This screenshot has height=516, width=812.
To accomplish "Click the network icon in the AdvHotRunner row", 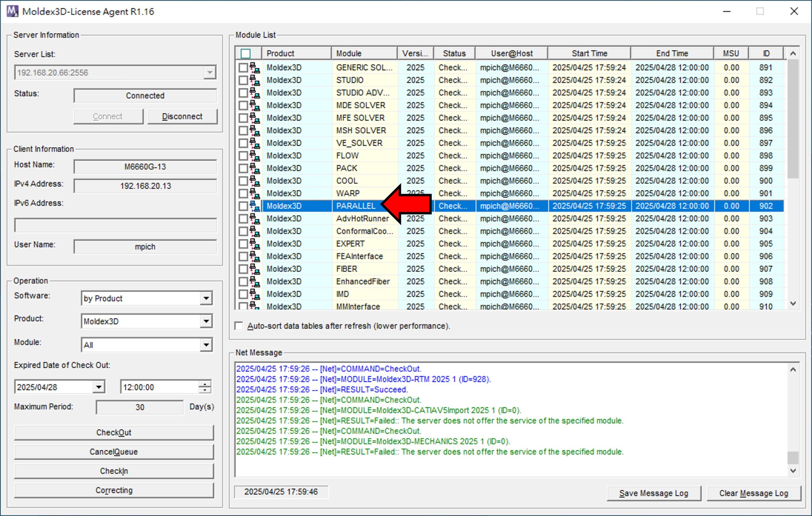I will tap(255, 219).
